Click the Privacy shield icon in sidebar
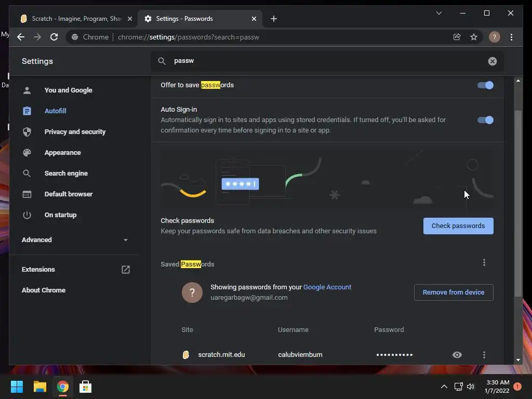 pos(27,131)
